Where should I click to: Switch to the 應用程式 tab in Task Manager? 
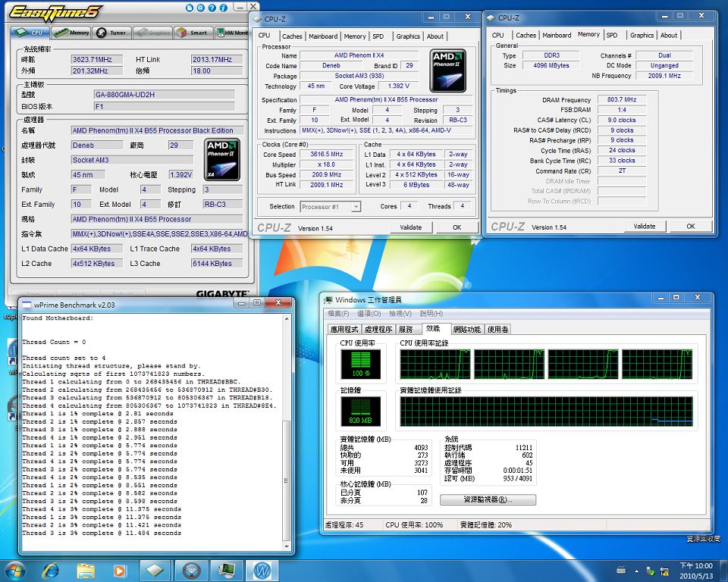tap(344, 330)
